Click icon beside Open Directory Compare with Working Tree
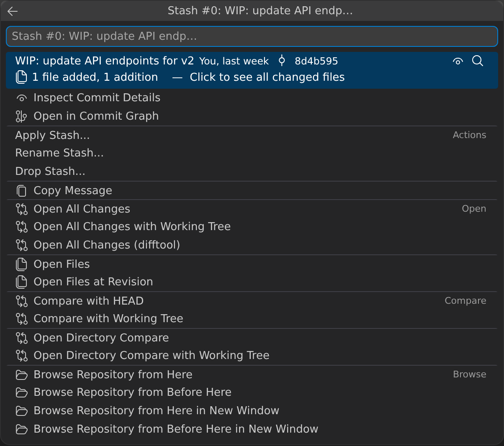 tap(21, 356)
